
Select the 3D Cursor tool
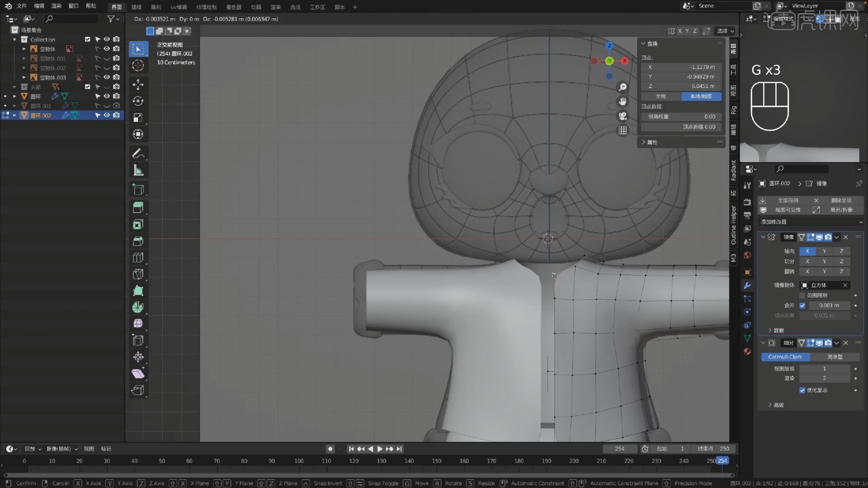tap(138, 66)
